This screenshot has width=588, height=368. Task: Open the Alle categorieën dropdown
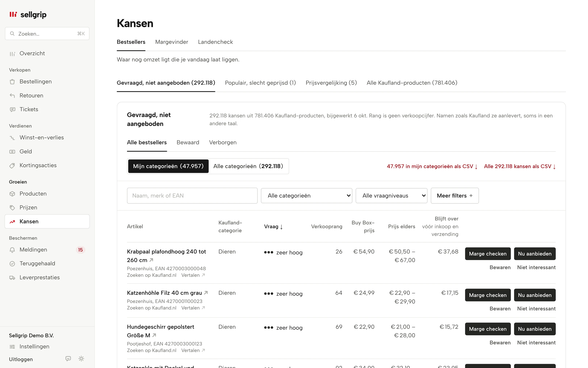307,196
